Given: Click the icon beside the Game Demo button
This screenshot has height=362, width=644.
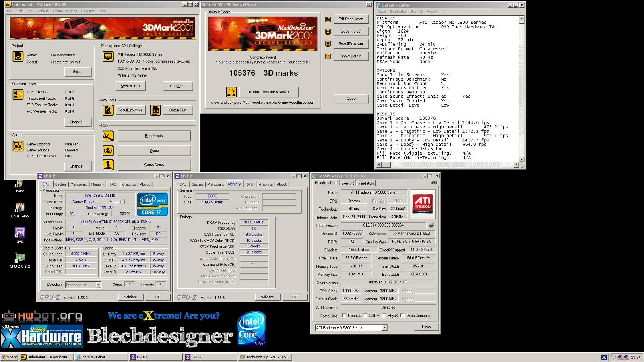Looking at the screenshot, I should pos(108,165).
